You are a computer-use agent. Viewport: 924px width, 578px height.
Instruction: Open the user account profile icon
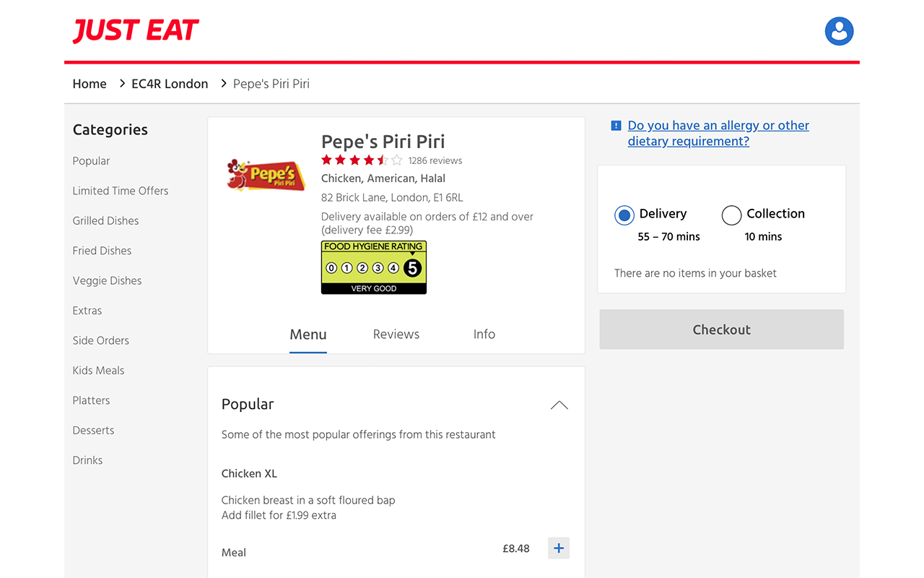click(839, 31)
